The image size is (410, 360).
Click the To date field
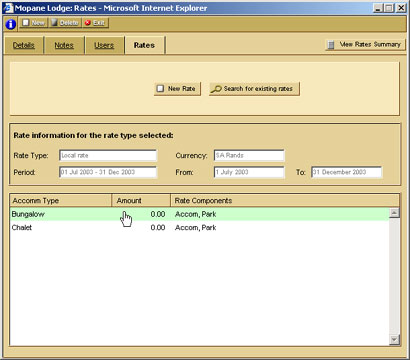(x=347, y=172)
